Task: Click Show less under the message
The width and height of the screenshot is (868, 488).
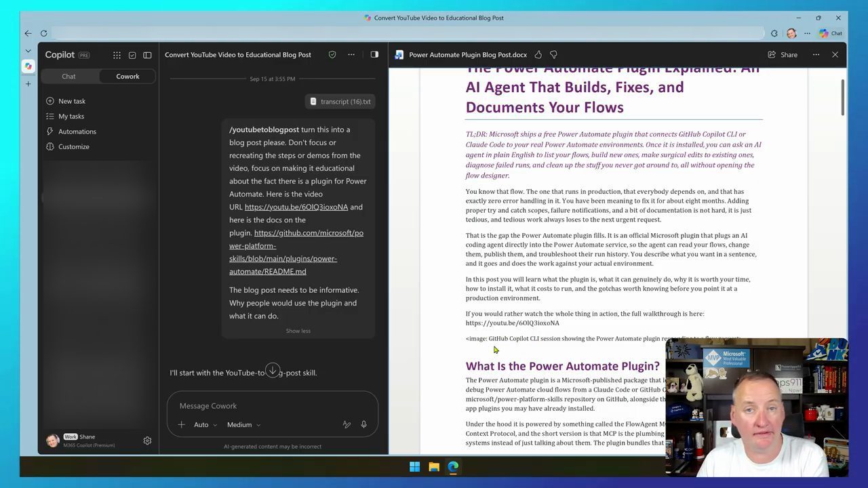Action: point(298,331)
